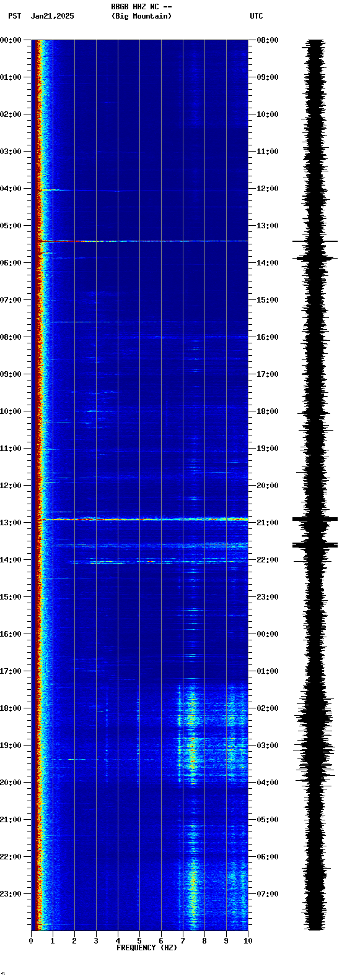
Task: Select the '10' frequency axis tick label
Action: click(248, 941)
